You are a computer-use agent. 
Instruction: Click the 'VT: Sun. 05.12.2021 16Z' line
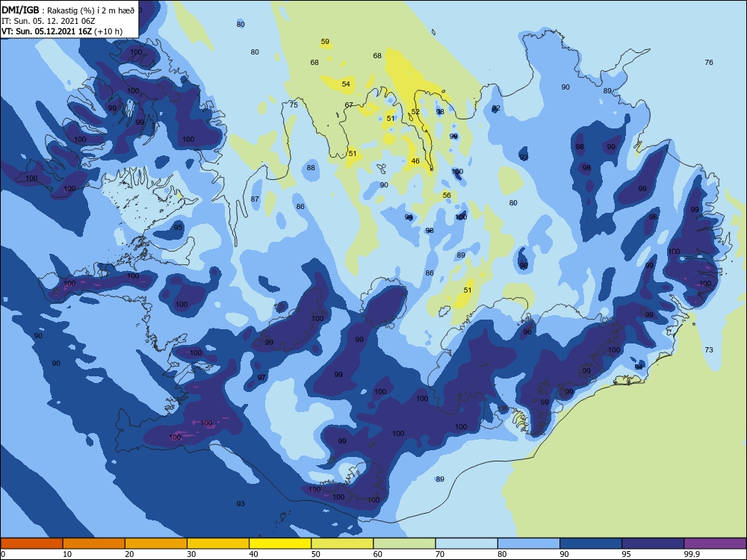click(x=46, y=31)
